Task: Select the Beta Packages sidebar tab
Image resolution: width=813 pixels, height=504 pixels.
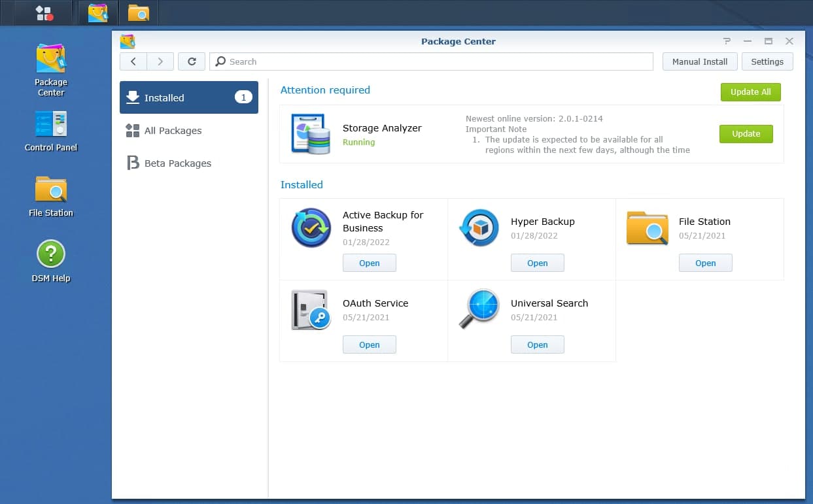Action: point(189,163)
